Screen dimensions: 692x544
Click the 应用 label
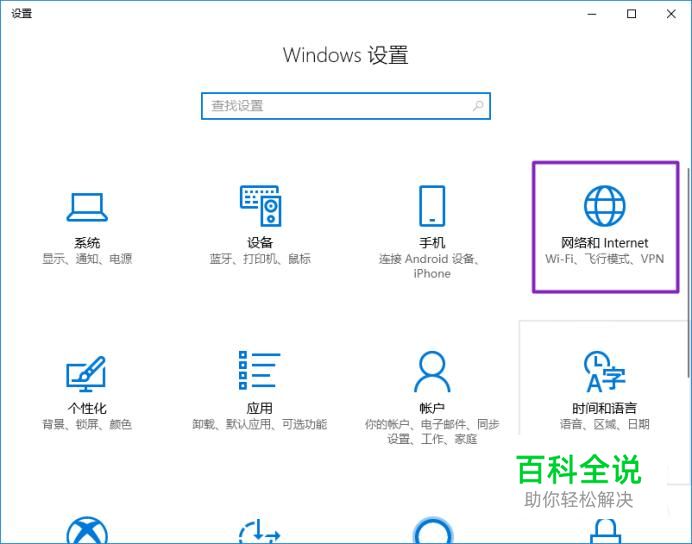(260, 408)
